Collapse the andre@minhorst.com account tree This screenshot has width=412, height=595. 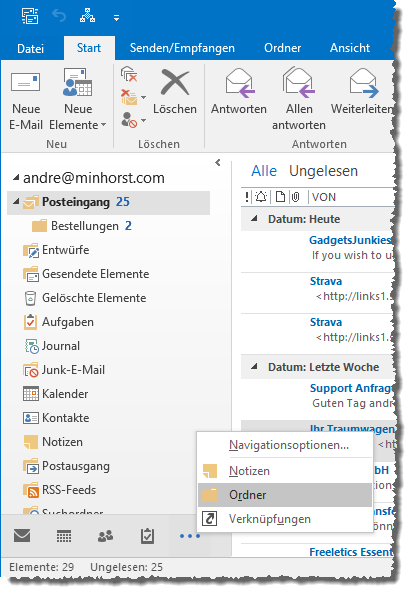click(16, 178)
